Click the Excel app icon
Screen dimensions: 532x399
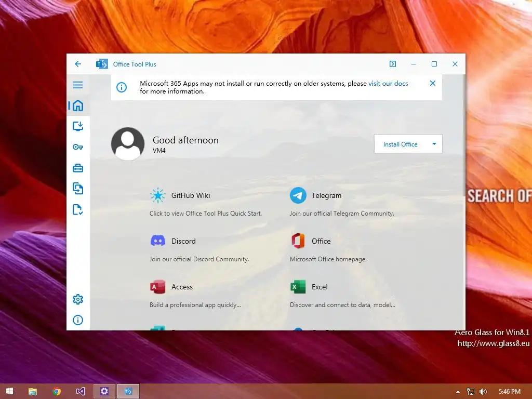point(298,287)
